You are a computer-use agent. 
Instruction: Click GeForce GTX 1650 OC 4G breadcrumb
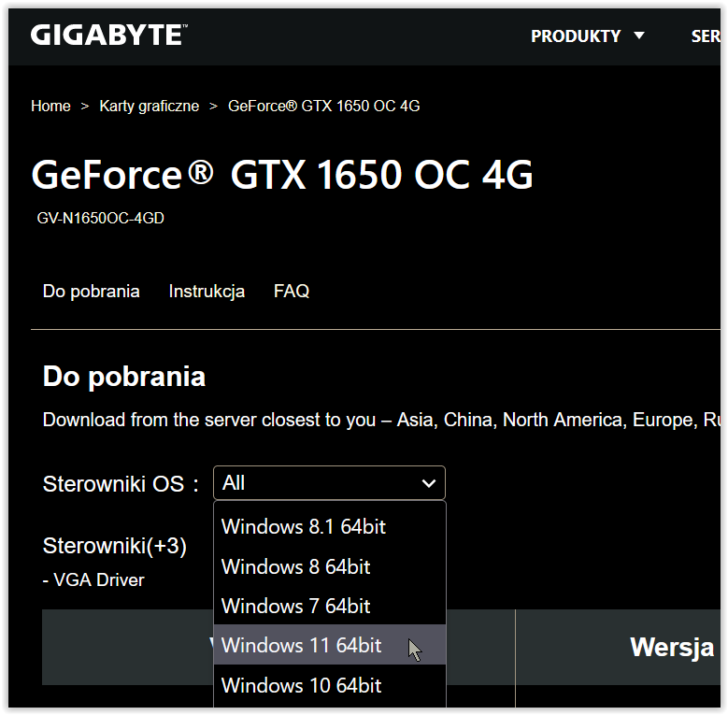323,106
